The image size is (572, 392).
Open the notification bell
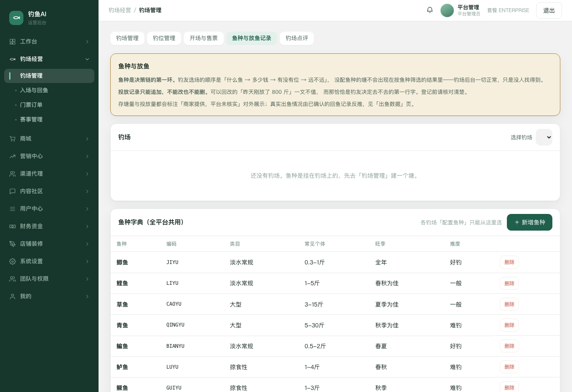[430, 10]
